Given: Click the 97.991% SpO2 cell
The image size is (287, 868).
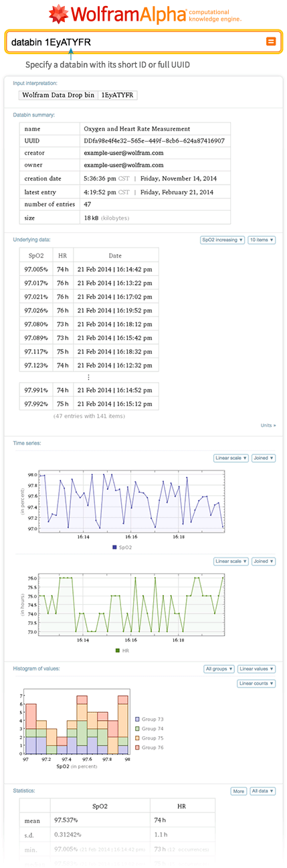Looking at the screenshot, I should click(x=36, y=390).
